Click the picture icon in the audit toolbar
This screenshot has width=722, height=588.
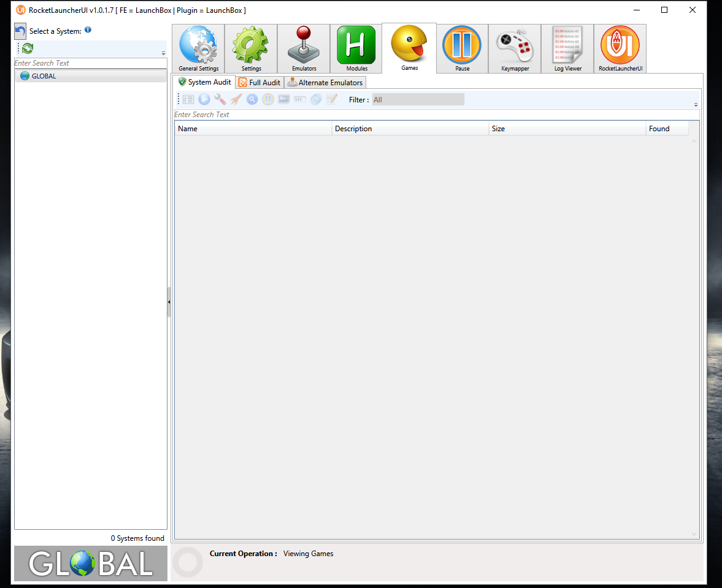(283, 99)
